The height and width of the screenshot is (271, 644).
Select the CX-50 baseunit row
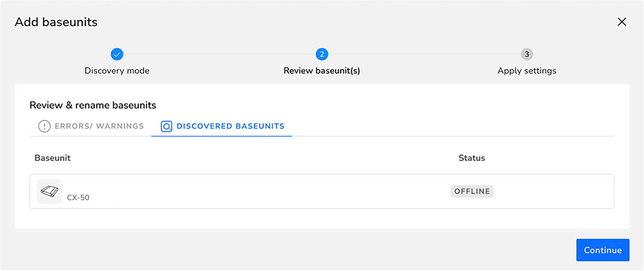(x=322, y=191)
